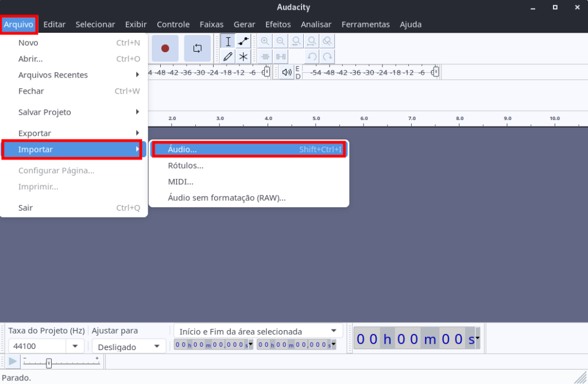Click the 5.0 mark on the timeline ruler

coord(316,118)
